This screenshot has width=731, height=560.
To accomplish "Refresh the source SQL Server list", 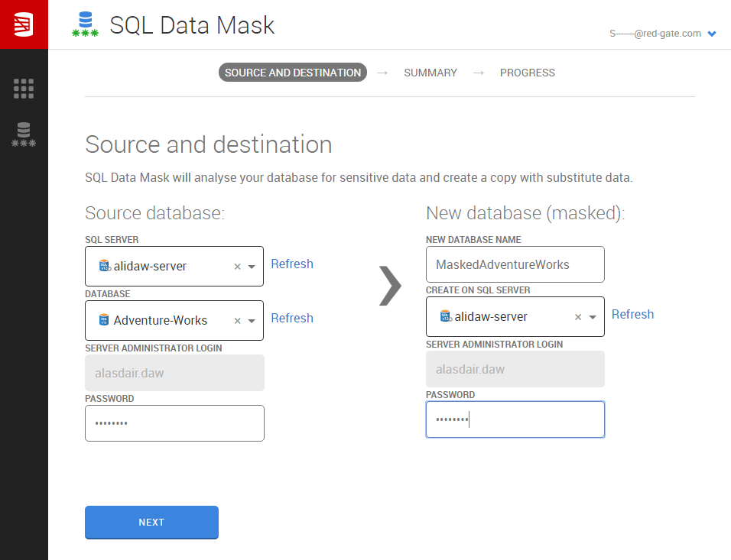I will click(x=292, y=264).
